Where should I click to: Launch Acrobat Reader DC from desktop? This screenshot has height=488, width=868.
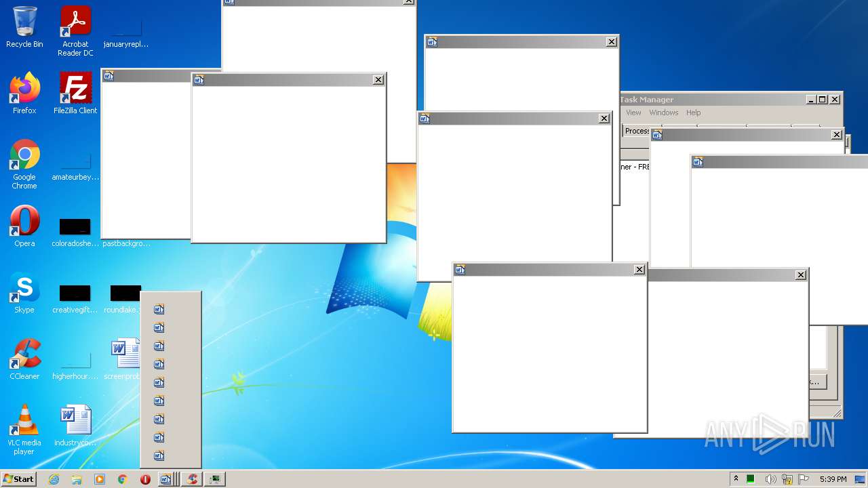click(75, 30)
